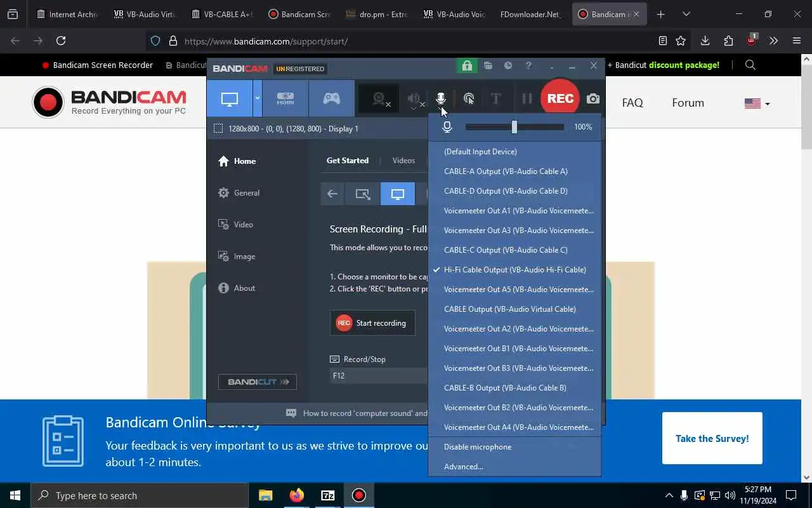This screenshot has width=812, height=508.
Task: Switch to Videos tab
Action: click(403, 161)
